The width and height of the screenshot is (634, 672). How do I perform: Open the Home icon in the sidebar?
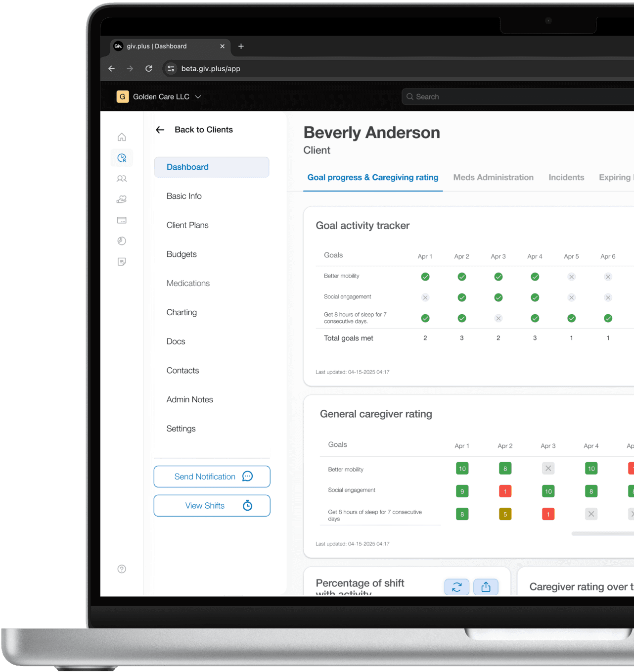click(122, 137)
